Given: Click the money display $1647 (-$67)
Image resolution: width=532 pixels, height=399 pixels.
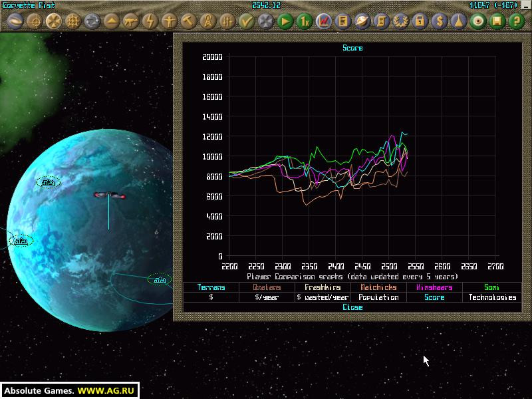Looking at the screenshot, I should (x=493, y=5).
